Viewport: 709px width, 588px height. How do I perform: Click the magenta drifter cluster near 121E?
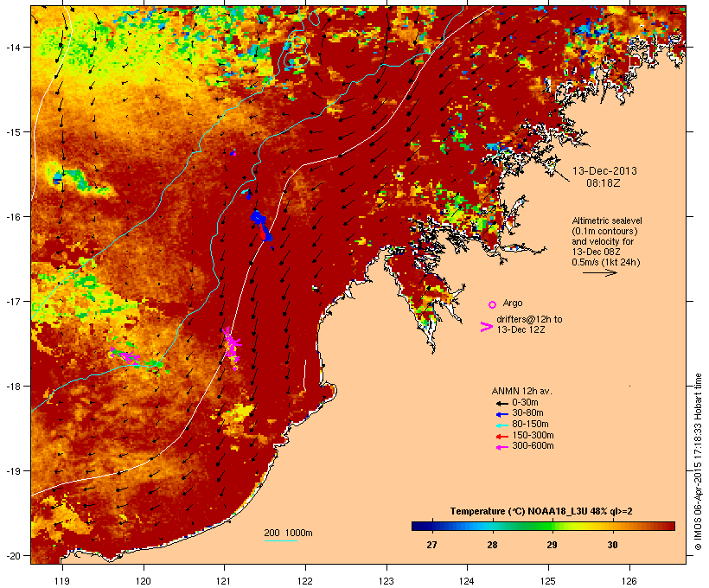coord(232,348)
